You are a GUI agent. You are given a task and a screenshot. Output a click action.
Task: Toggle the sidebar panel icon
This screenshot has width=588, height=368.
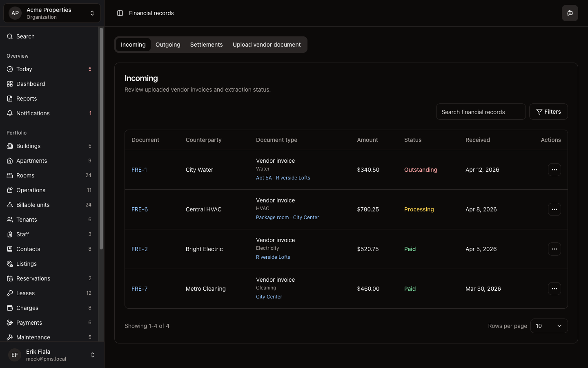(120, 13)
